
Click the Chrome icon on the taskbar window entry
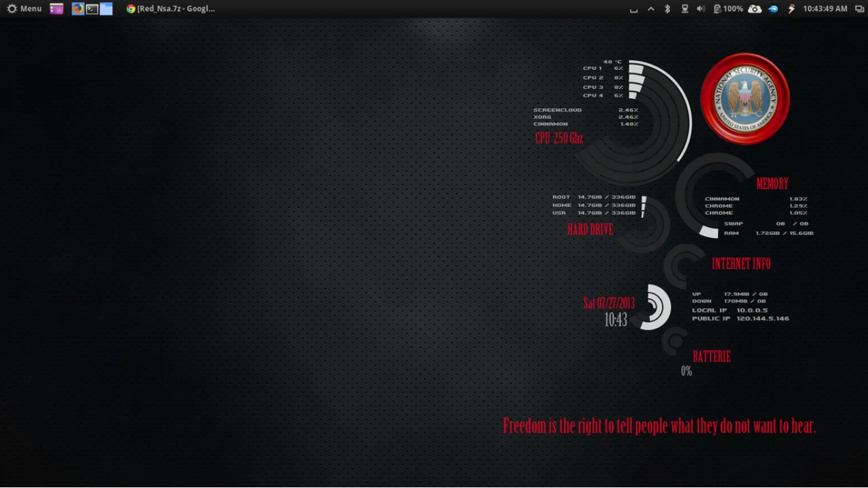[x=131, y=9]
